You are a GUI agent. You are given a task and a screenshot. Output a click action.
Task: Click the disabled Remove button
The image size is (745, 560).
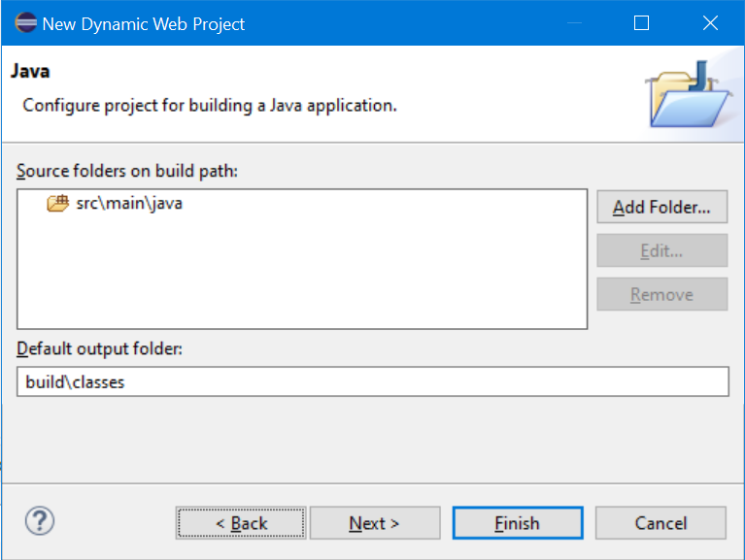(x=661, y=294)
